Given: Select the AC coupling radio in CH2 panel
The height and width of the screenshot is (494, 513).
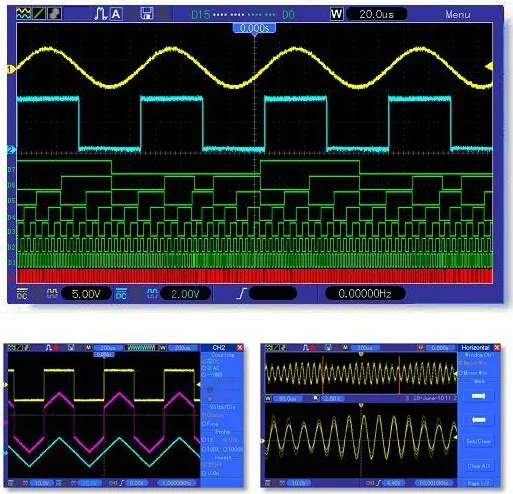Looking at the screenshot, I should tap(211, 368).
